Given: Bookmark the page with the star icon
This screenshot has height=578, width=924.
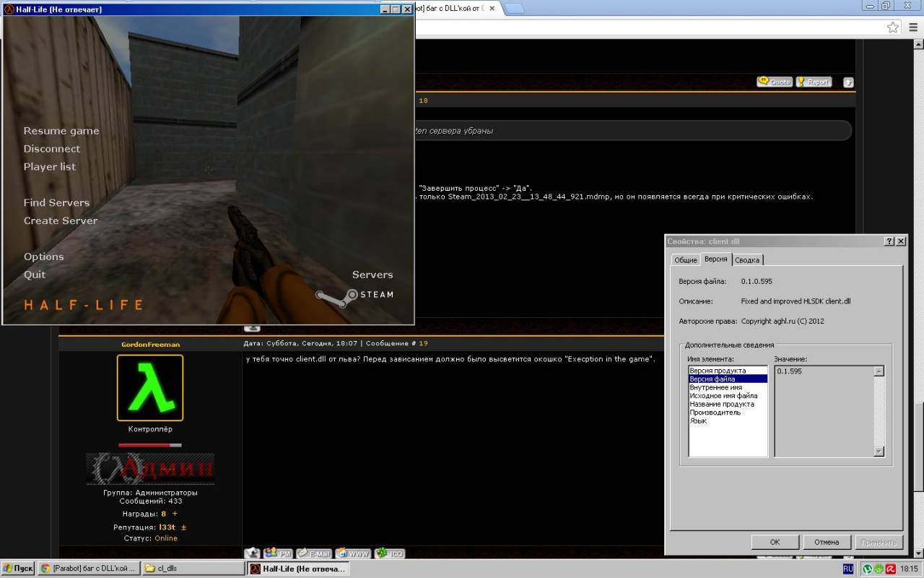Looking at the screenshot, I should tap(893, 27).
